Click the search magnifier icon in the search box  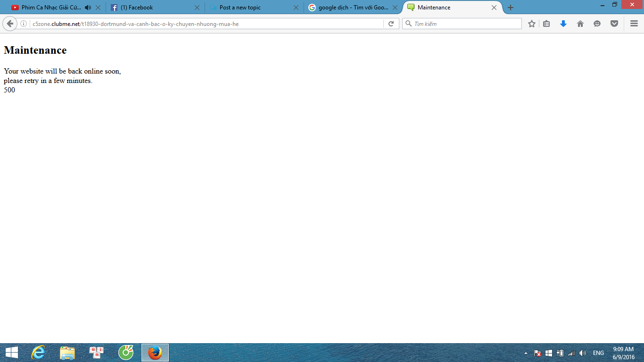point(408,24)
